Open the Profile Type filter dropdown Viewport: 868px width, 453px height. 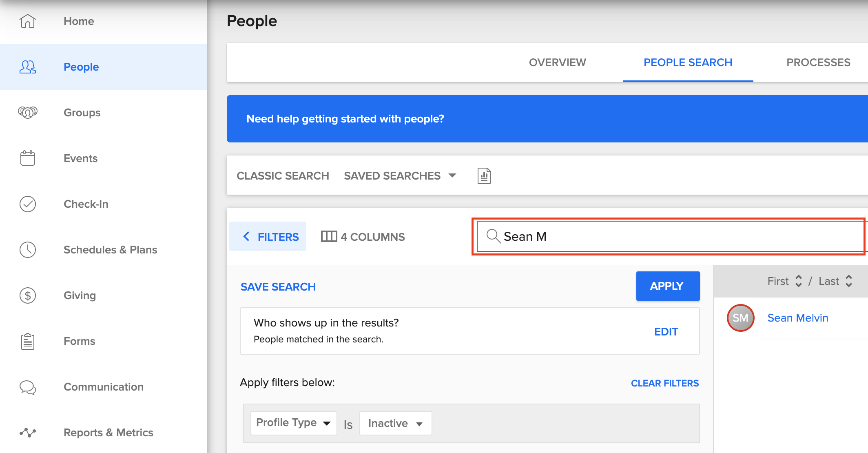293,423
